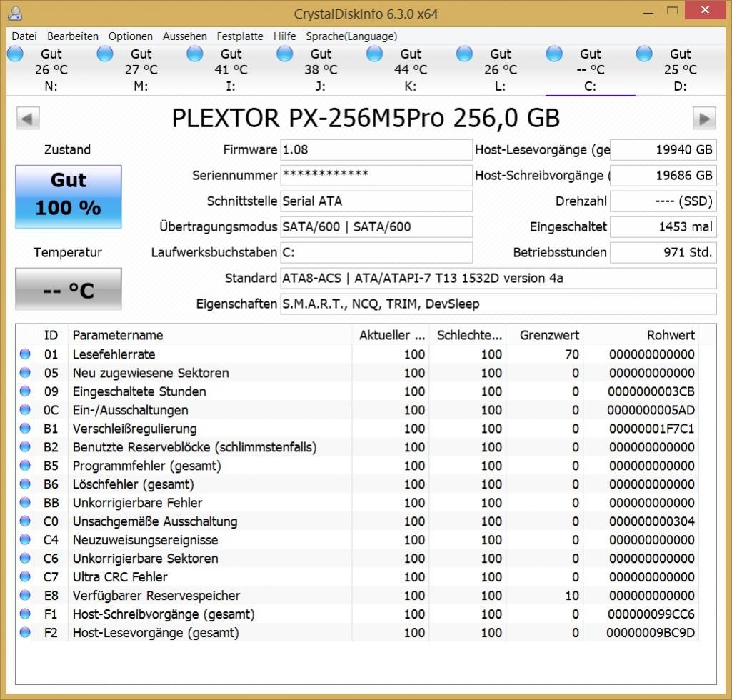Select drive K: showing 44 °C
Screen dimensions: 732x700
411,69
